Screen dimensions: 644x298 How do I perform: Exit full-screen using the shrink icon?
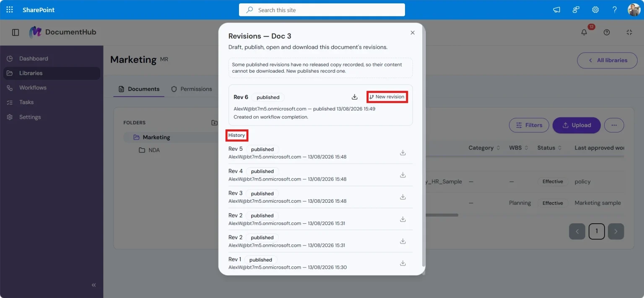[x=629, y=32]
